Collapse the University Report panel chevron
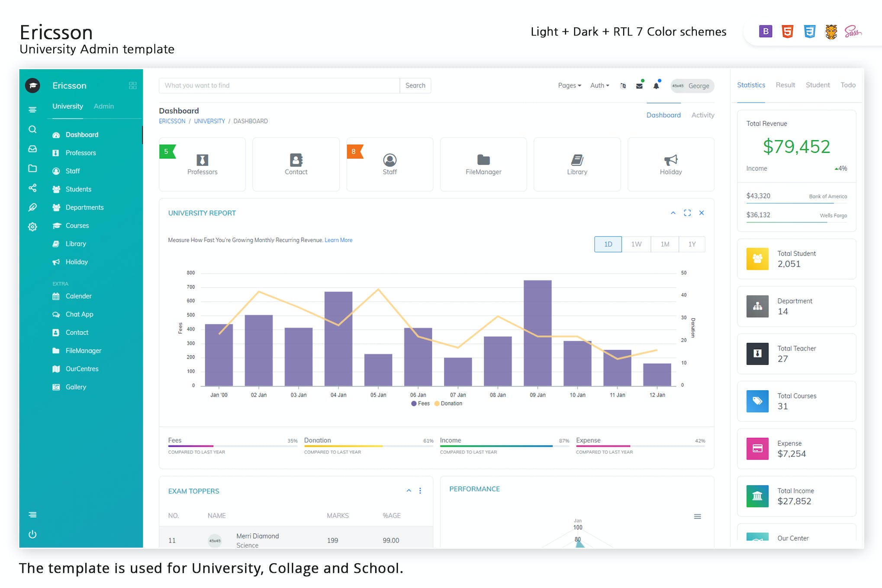Screen dimensions: 882x588 click(673, 213)
